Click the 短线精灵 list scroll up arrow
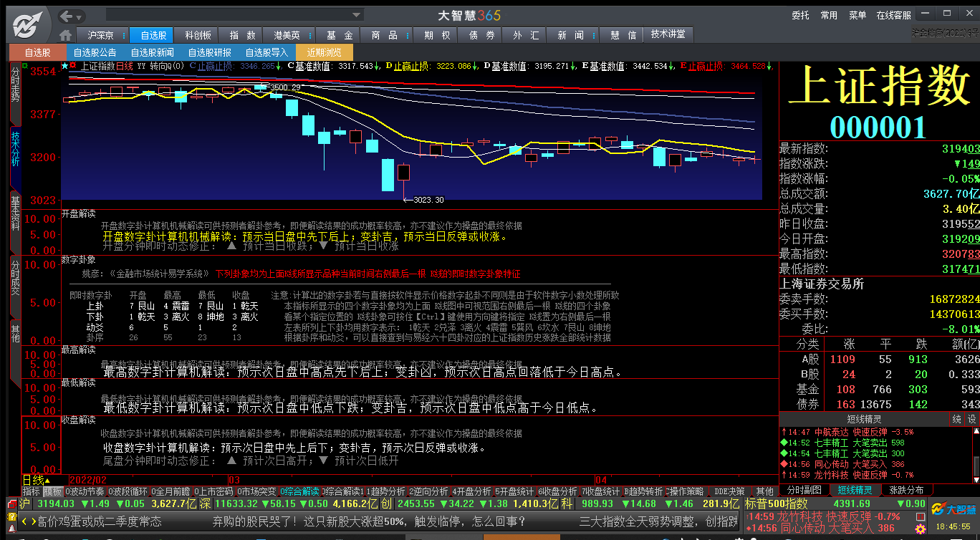The width and height of the screenshot is (980, 540). point(975,430)
